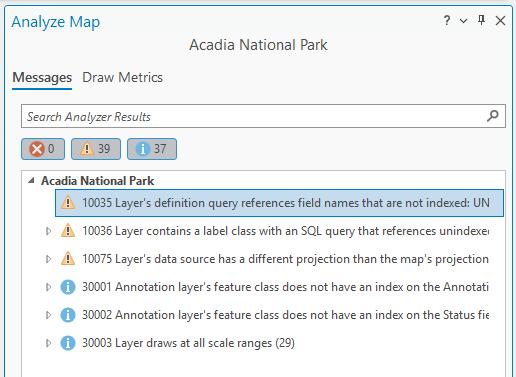
Task: Open the pane options chevron menu
Action: point(463,21)
